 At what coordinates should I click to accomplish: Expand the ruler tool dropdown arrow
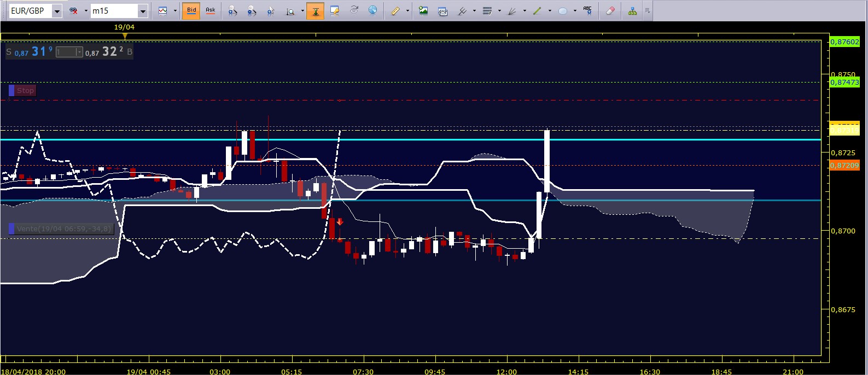407,11
